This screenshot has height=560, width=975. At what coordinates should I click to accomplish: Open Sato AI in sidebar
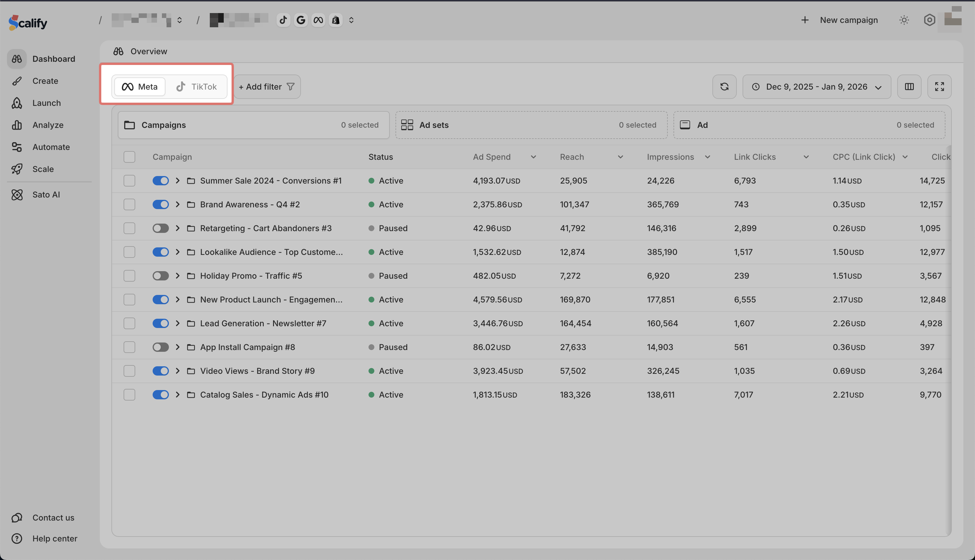point(46,195)
